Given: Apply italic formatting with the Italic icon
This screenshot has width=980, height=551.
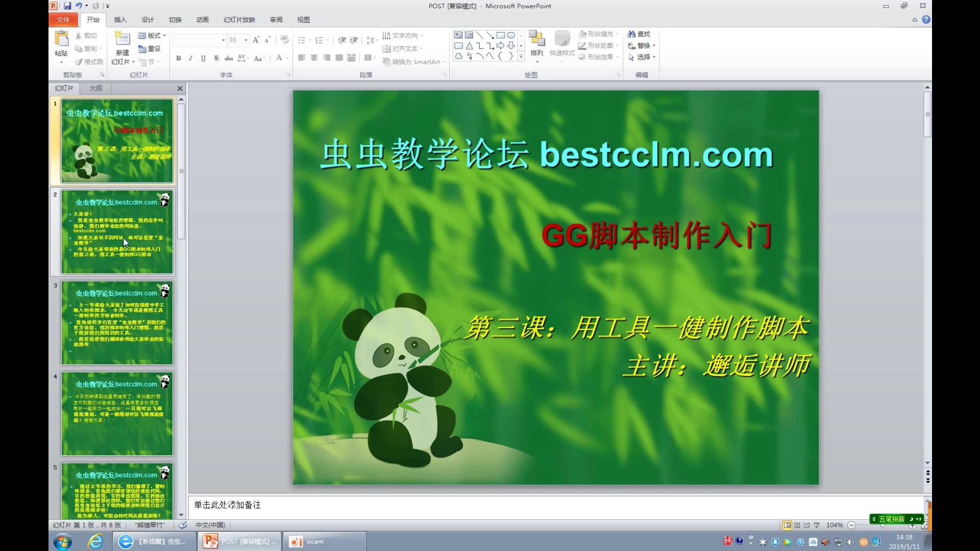Looking at the screenshot, I should click(190, 58).
